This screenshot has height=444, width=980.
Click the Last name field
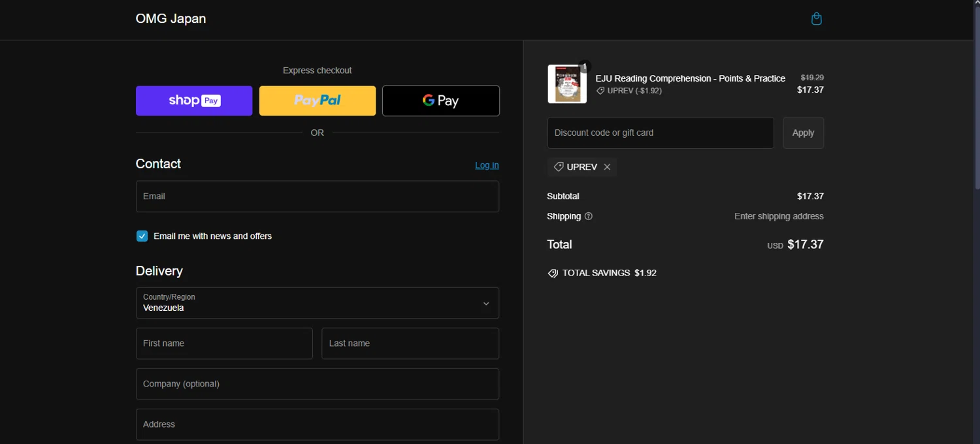pyautogui.click(x=410, y=343)
